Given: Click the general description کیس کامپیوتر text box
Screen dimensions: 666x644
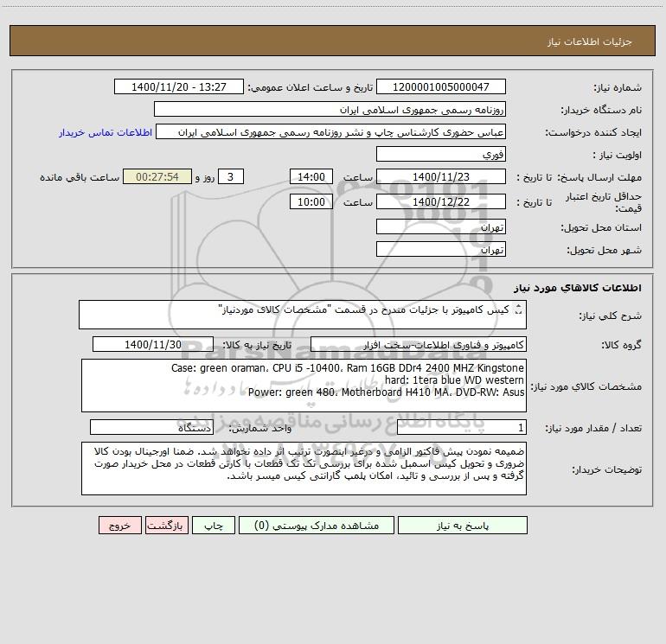Looking at the screenshot, I should 303,315.
